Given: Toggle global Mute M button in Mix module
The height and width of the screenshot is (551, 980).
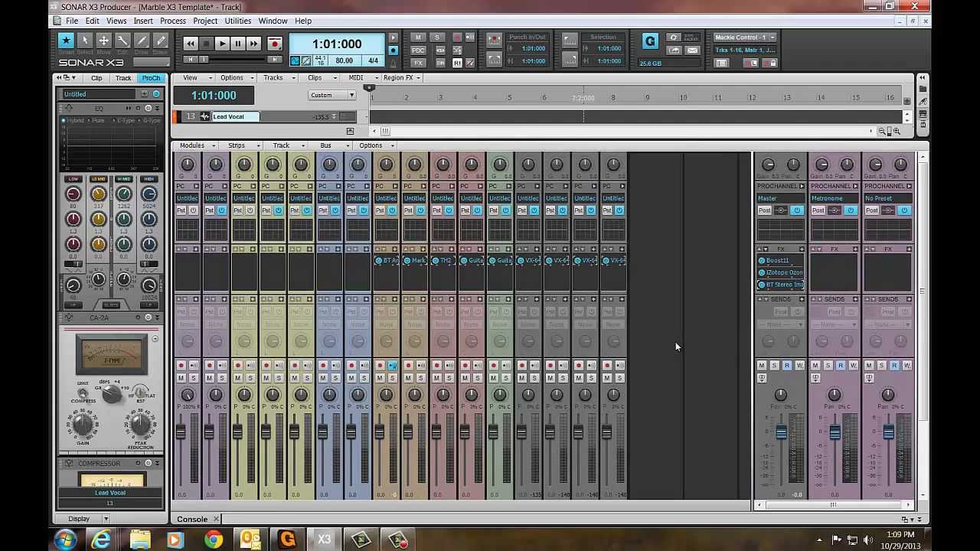Looking at the screenshot, I should [x=417, y=37].
